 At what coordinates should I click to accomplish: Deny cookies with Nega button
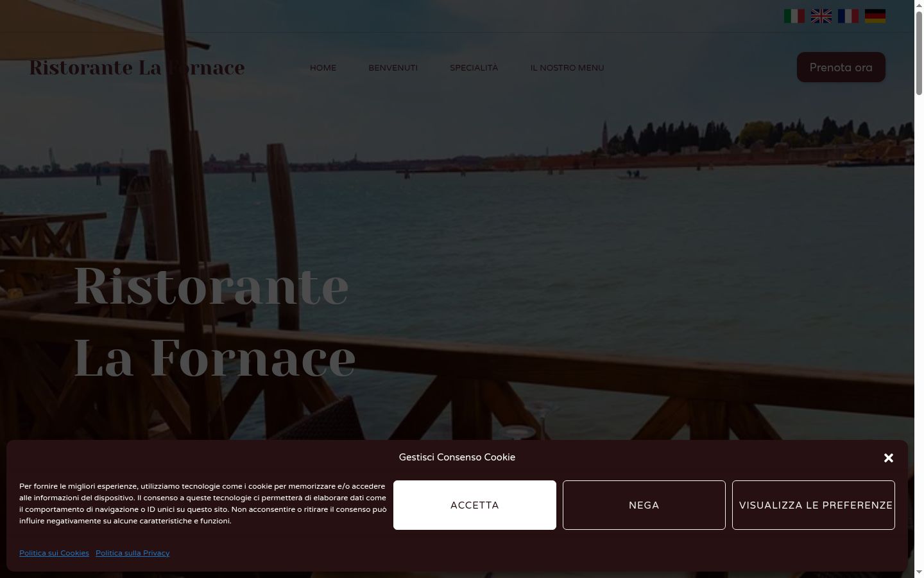tap(644, 505)
